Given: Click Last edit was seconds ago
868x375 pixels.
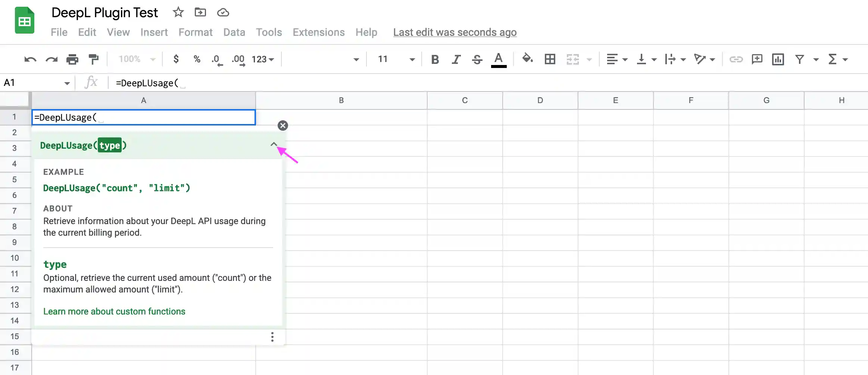Looking at the screenshot, I should pos(455,32).
